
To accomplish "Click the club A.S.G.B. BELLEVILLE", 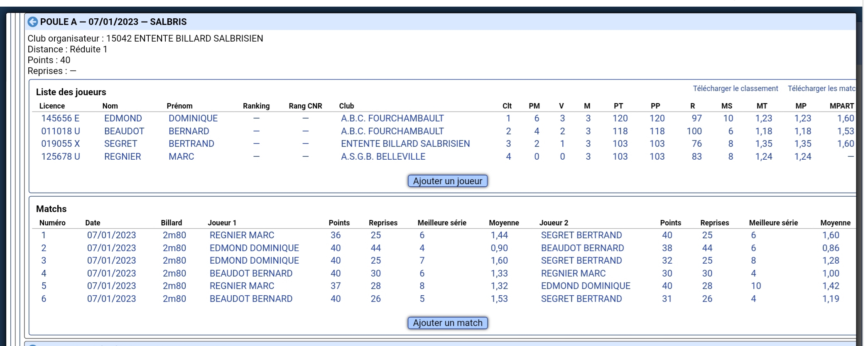I will [383, 157].
